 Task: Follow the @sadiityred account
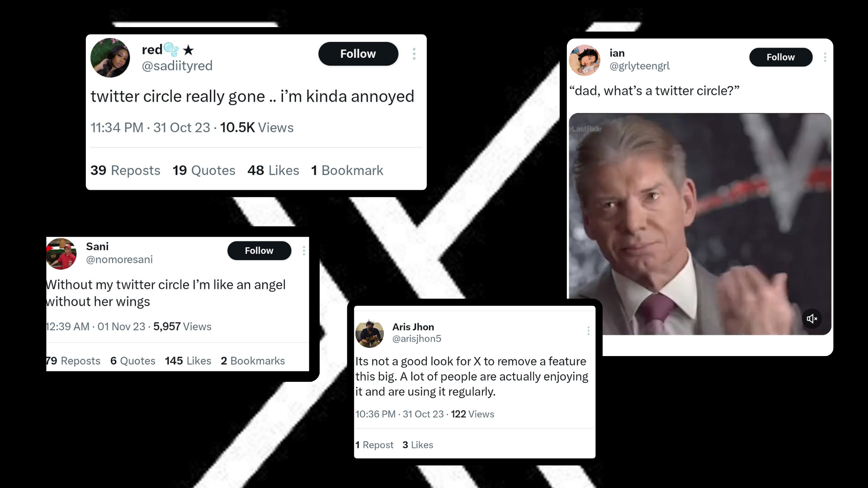[358, 54]
